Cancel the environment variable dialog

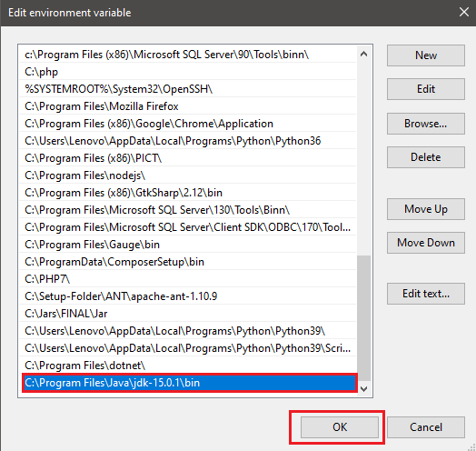click(426, 427)
